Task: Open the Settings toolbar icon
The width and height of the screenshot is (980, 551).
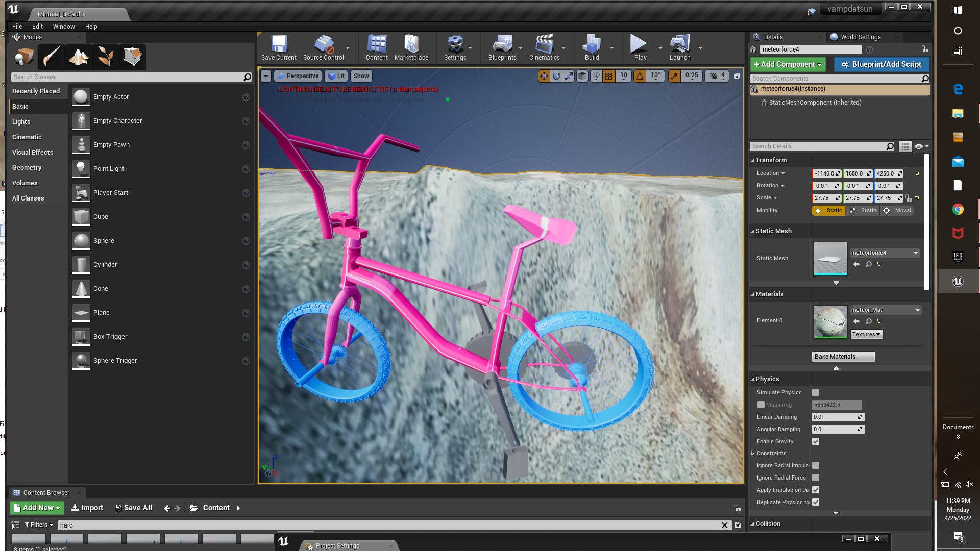Action: point(455,48)
